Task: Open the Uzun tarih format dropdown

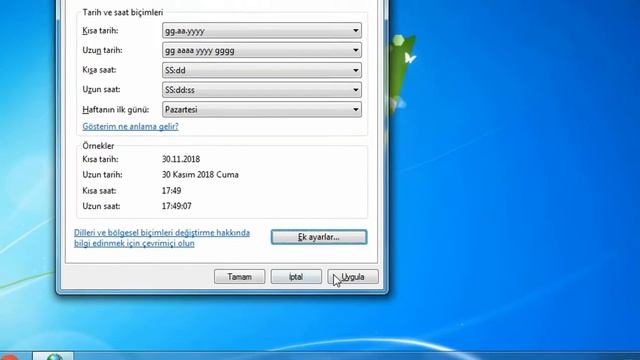Action: pyautogui.click(x=262, y=50)
